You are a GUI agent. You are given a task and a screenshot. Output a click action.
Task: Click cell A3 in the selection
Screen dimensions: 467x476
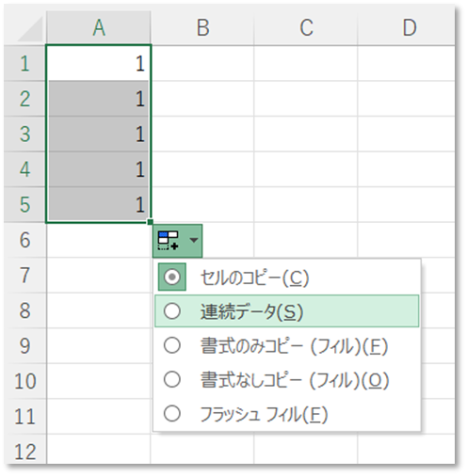(99, 134)
